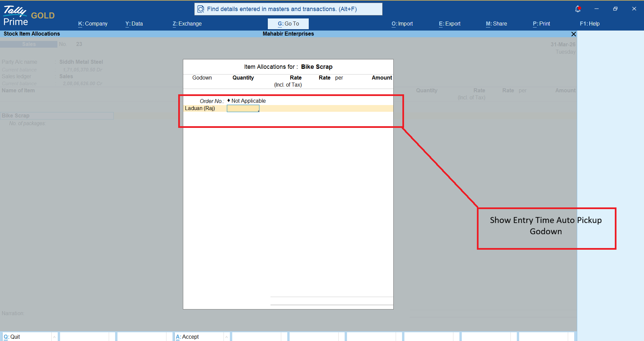Image resolution: width=644 pixels, height=341 pixels.
Task: Open the Company menu
Action: coord(93,24)
